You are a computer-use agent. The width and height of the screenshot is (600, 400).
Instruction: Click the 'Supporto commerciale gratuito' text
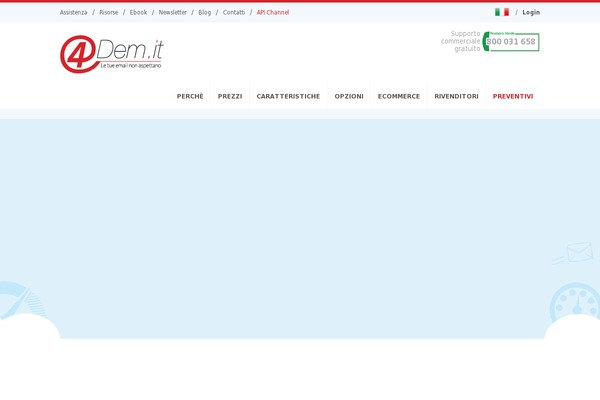tap(461, 41)
